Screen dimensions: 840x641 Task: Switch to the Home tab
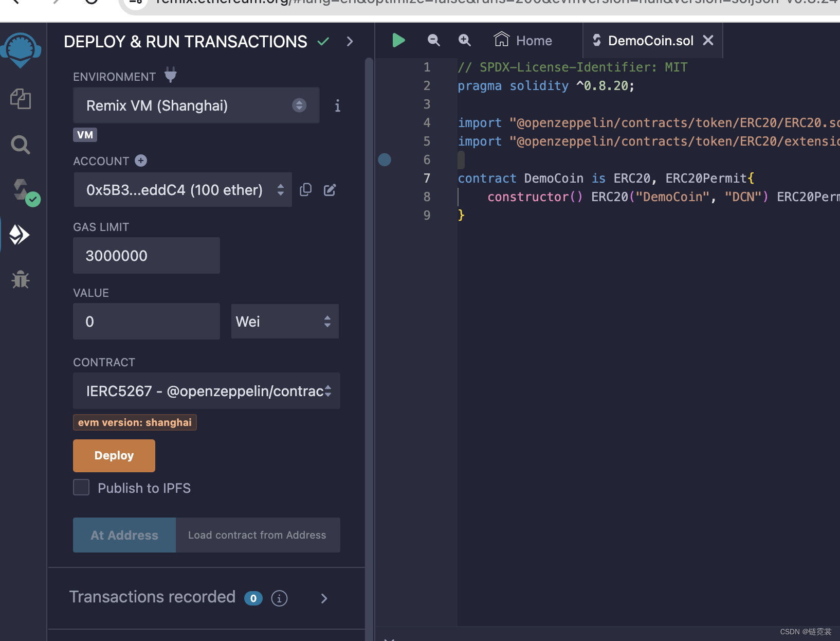point(523,40)
